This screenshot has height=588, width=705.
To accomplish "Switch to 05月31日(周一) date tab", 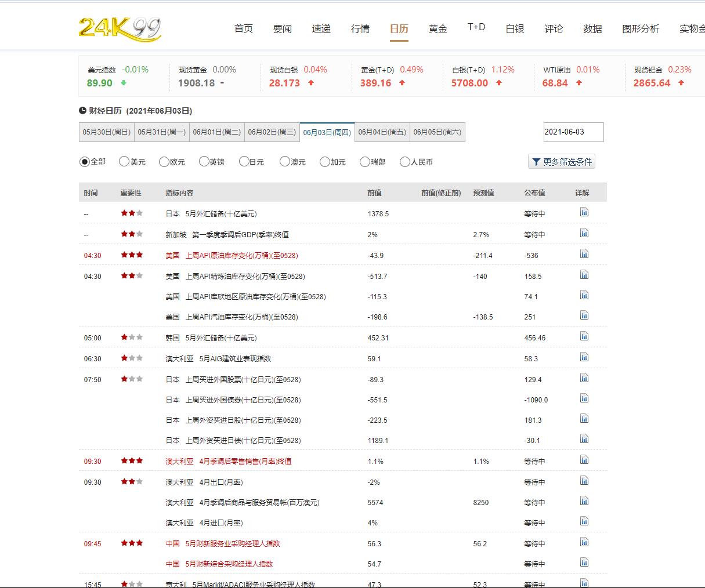I will 161,132.
